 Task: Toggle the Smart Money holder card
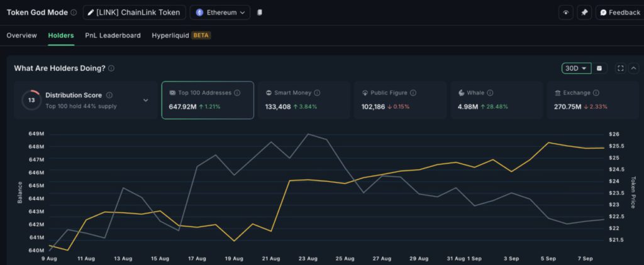pos(304,100)
